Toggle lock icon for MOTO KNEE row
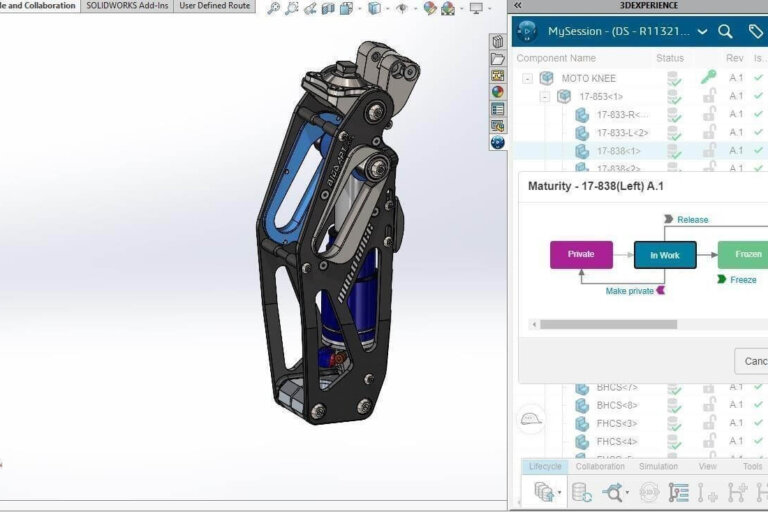This screenshot has width=768, height=512. [708, 78]
